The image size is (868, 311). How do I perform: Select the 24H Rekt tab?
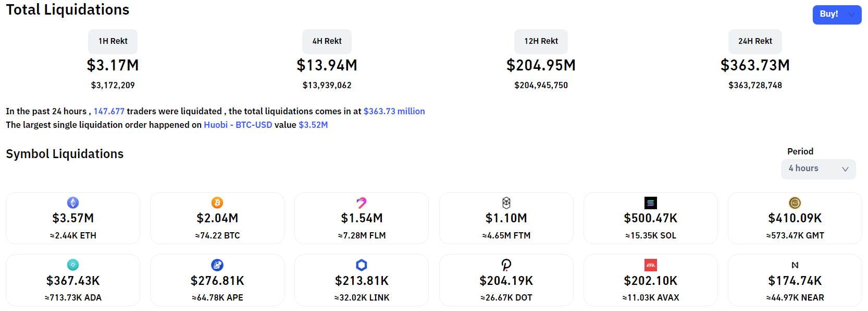pyautogui.click(x=755, y=41)
